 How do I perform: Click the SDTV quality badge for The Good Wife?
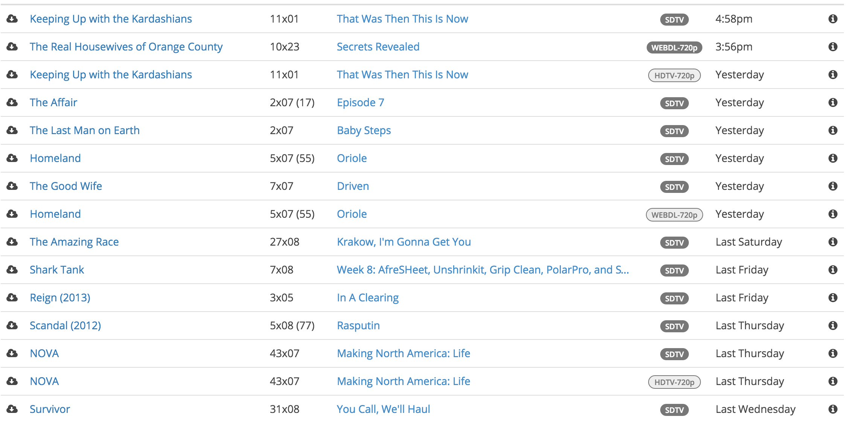click(x=674, y=187)
